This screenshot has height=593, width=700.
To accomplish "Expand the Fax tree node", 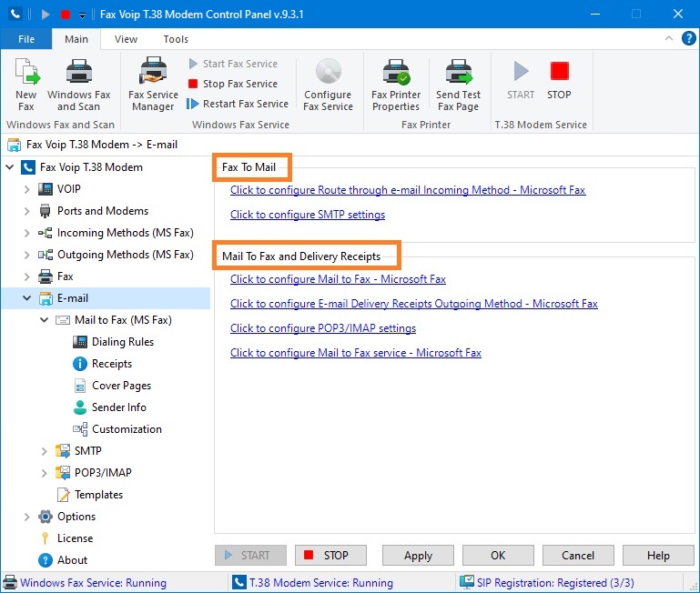I will 26,276.
